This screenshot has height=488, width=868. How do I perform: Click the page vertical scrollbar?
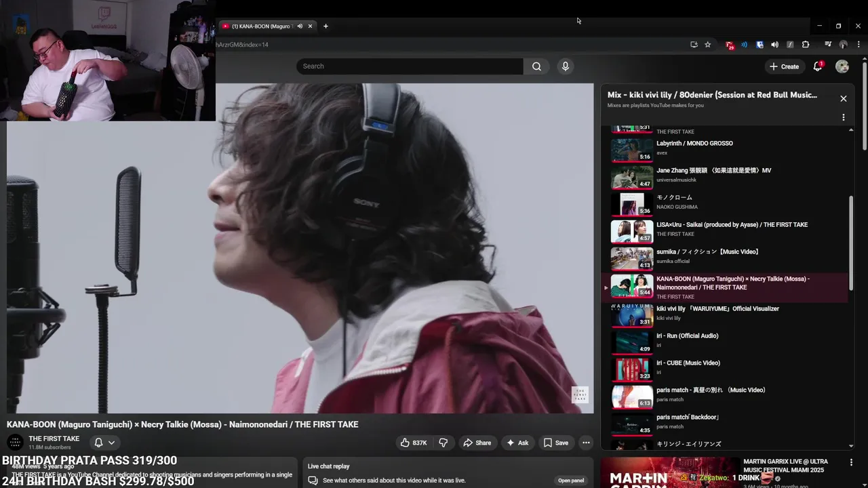865,105
